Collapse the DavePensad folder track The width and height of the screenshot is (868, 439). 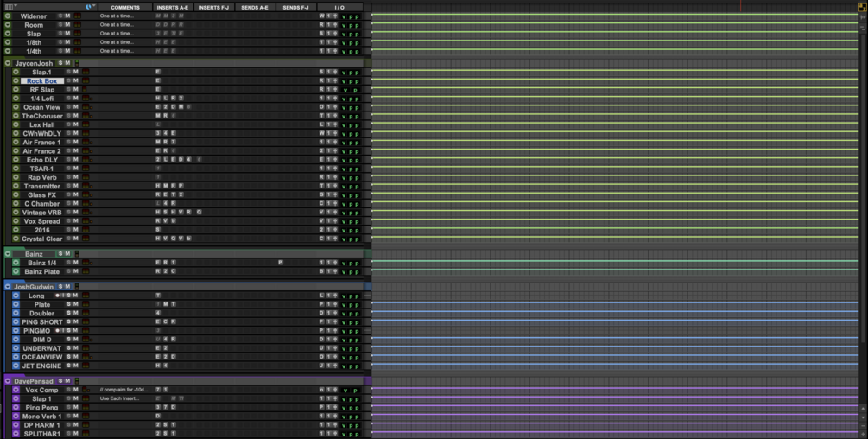(8, 381)
